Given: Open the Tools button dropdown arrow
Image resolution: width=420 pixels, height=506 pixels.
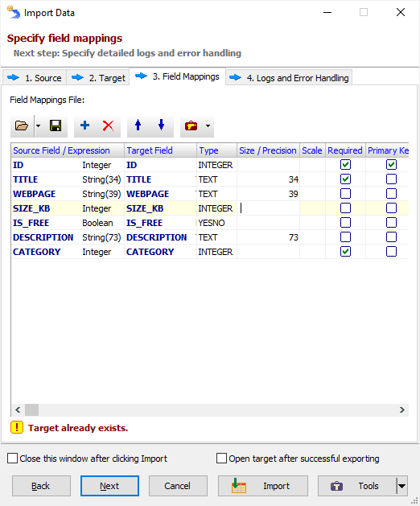Looking at the screenshot, I should click(x=402, y=486).
